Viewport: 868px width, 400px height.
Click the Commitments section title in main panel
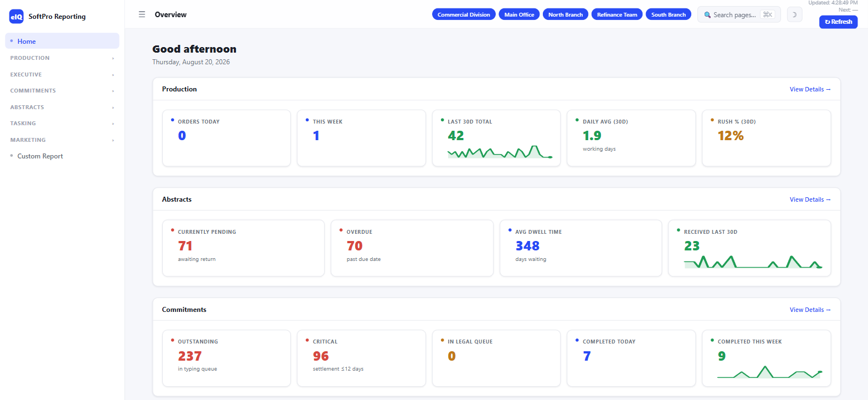pyautogui.click(x=184, y=310)
